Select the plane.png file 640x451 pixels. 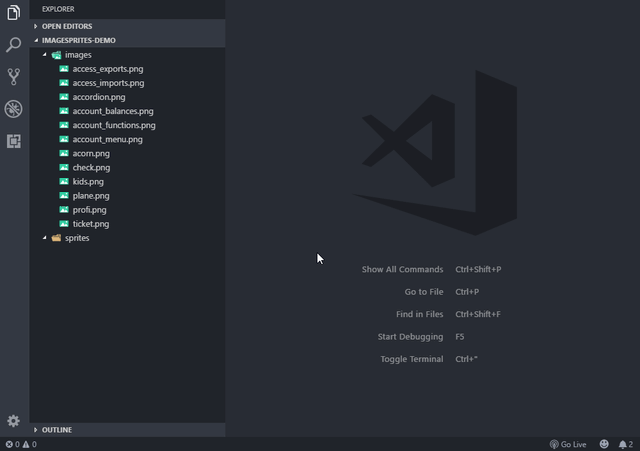(91, 196)
